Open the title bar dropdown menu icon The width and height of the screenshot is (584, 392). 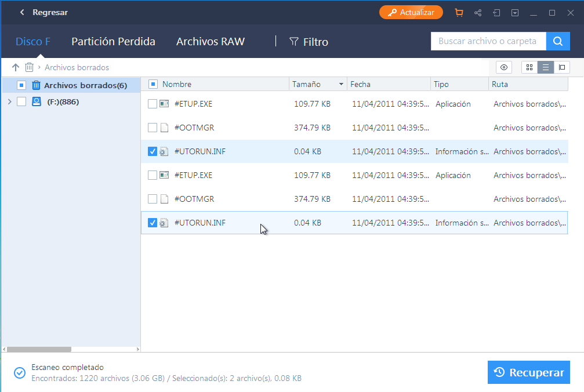tap(515, 13)
